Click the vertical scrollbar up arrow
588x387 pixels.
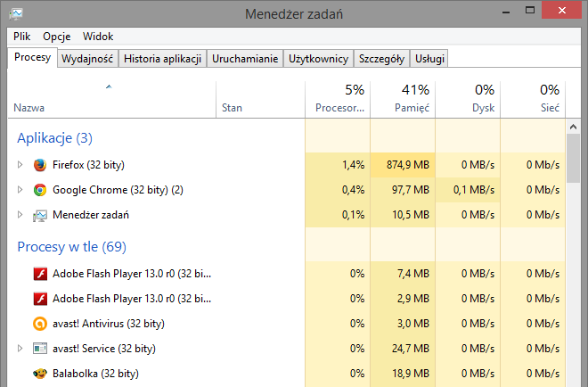click(574, 128)
